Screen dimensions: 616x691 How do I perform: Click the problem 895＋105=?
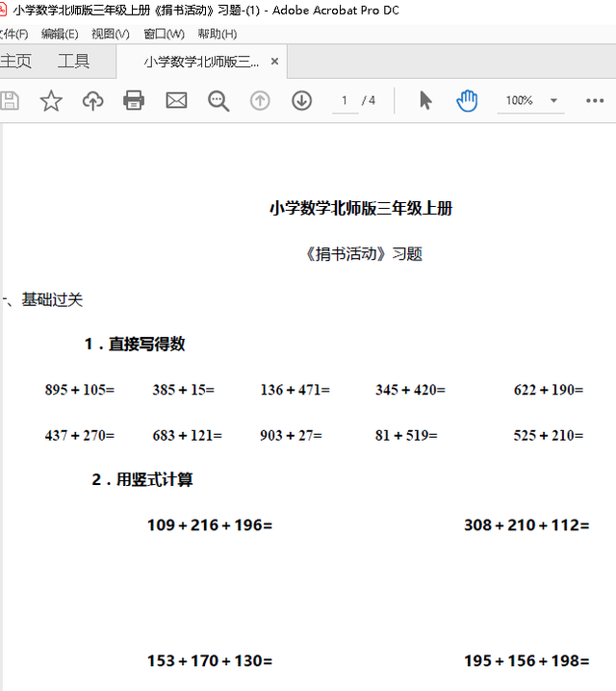pyautogui.click(x=80, y=390)
